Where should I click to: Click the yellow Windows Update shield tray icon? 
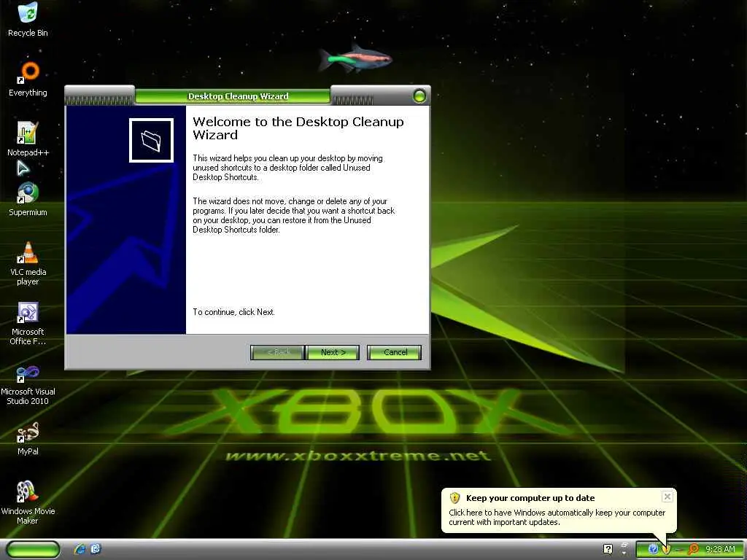pyautogui.click(x=667, y=549)
